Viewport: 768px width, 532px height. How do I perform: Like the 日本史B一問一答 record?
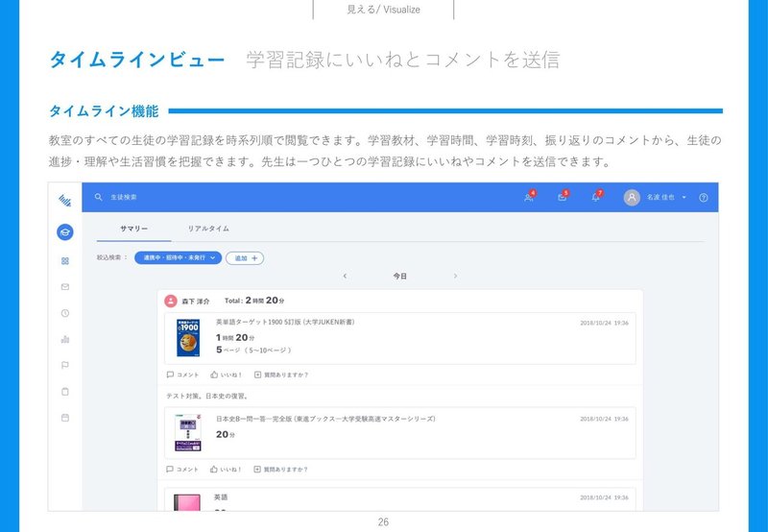[226, 470]
